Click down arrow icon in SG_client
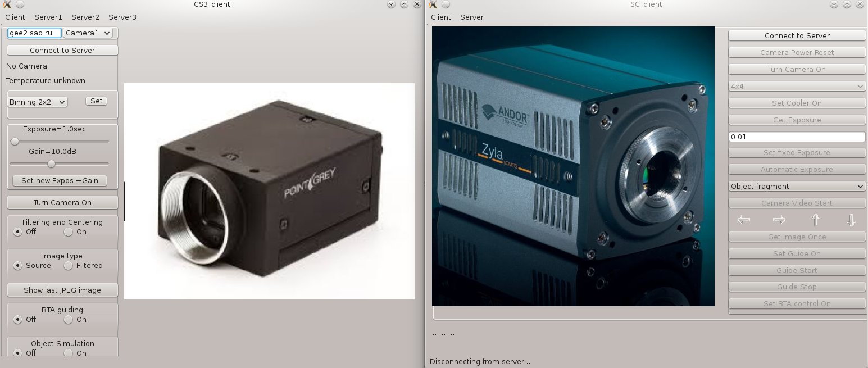The width and height of the screenshot is (868, 368). [851, 220]
